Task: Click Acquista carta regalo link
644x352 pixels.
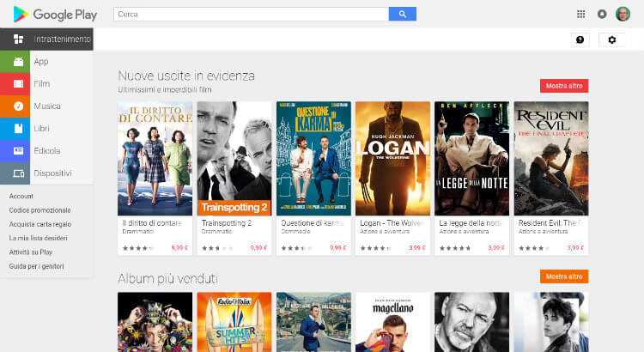Action: click(x=40, y=224)
